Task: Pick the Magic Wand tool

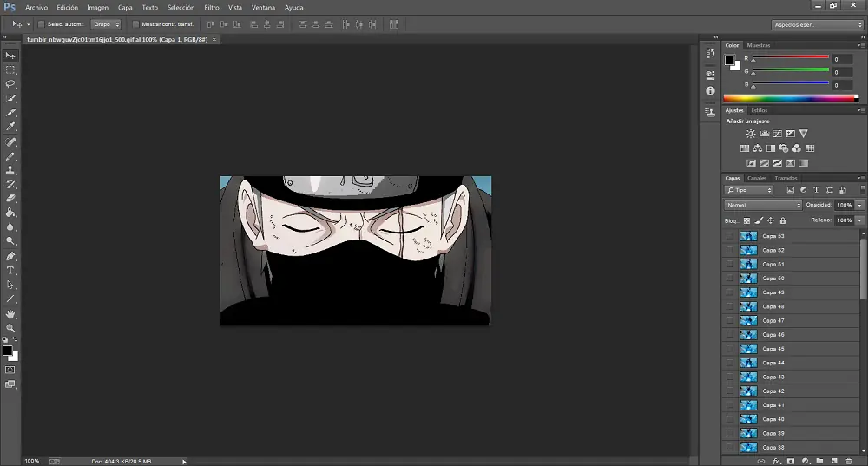Action: (x=10, y=98)
